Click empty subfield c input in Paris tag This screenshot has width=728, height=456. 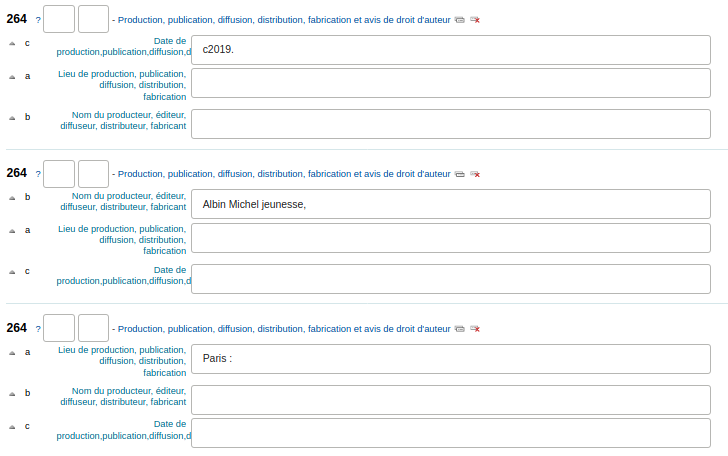(451, 433)
